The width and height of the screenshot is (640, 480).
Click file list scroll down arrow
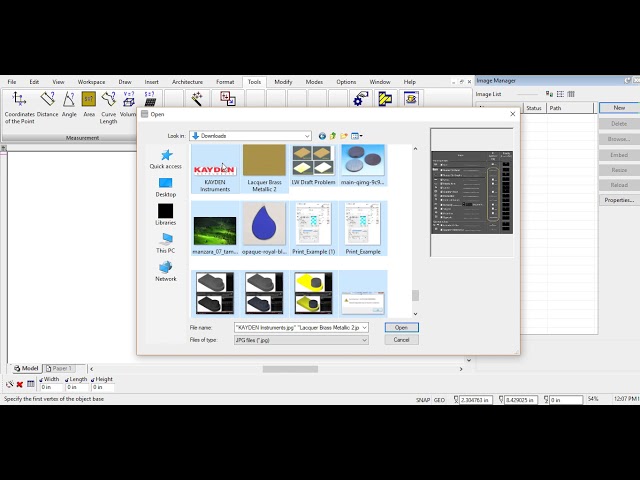tap(415, 314)
